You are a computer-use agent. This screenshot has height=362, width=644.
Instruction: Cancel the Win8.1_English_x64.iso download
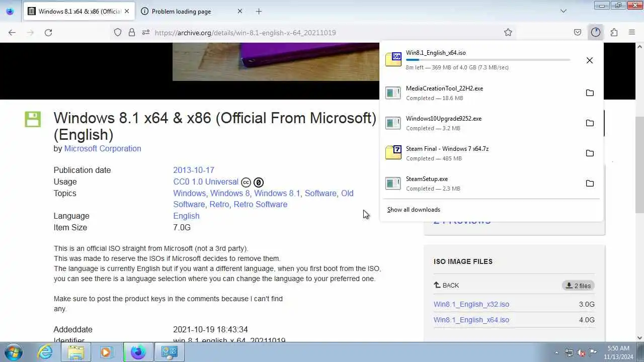tap(590, 60)
